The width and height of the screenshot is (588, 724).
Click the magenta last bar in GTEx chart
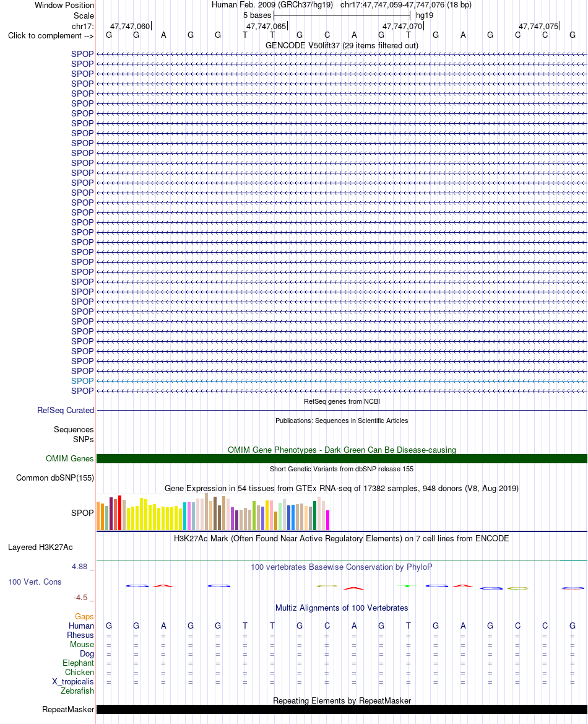pyautogui.click(x=327, y=520)
